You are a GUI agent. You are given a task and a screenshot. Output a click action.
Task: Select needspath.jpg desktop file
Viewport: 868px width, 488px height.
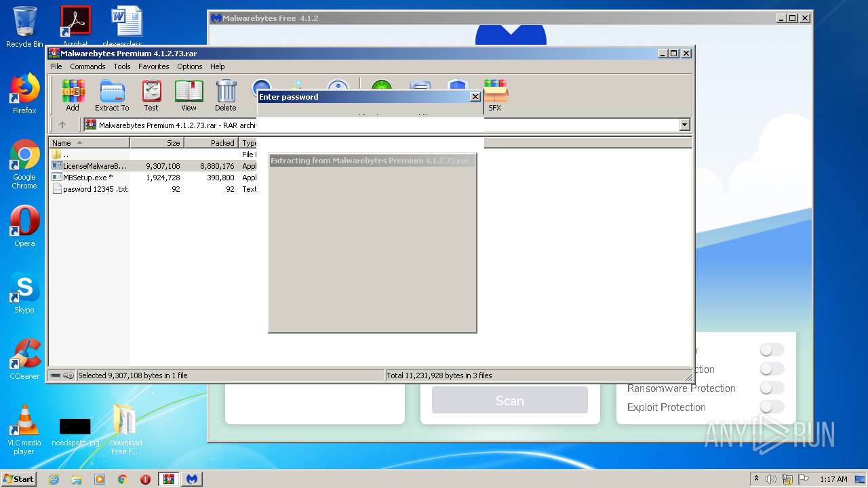click(75, 432)
